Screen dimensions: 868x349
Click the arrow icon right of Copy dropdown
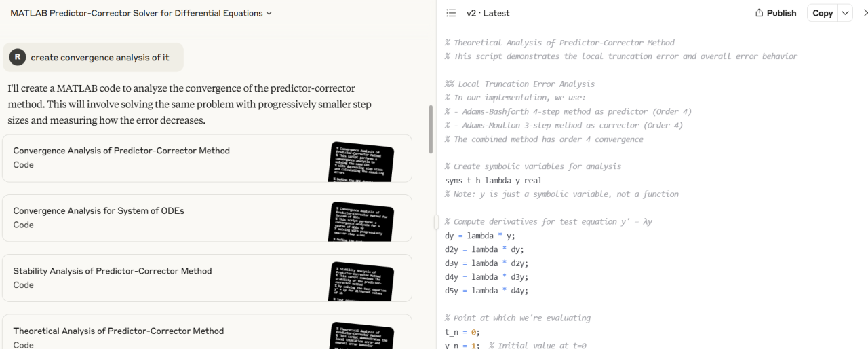[x=865, y=13]
